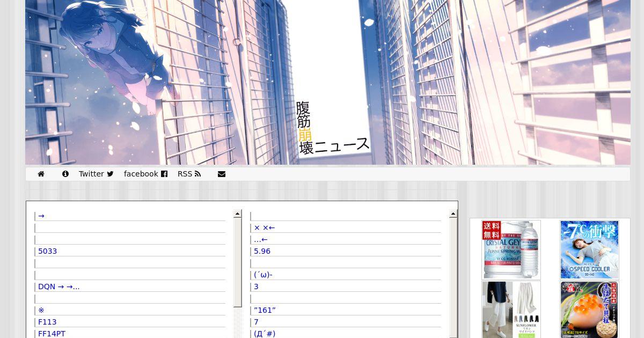Screen dimensions: 644x338
Task: Open the Twitter link with bird icon
Action: [96, 174]
